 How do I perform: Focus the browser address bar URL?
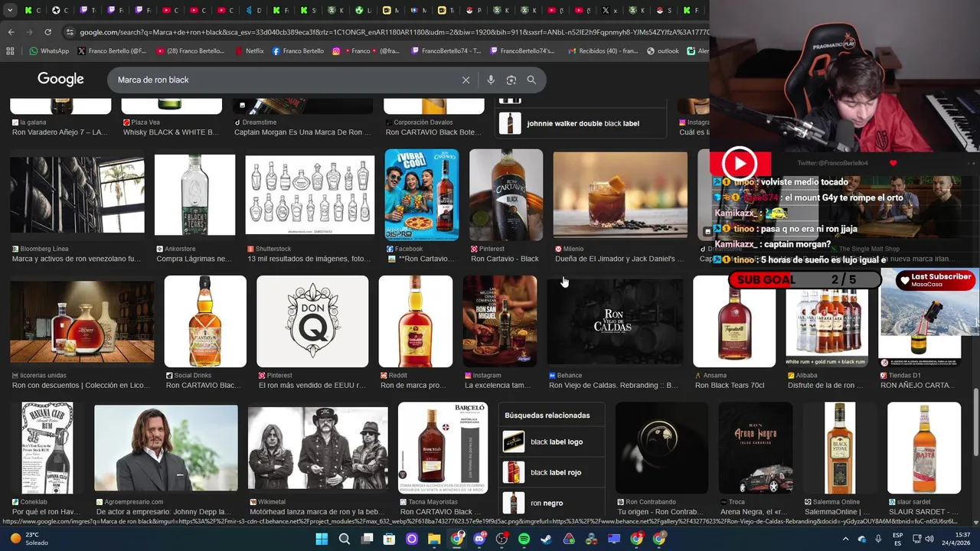[x=394, y=32]
